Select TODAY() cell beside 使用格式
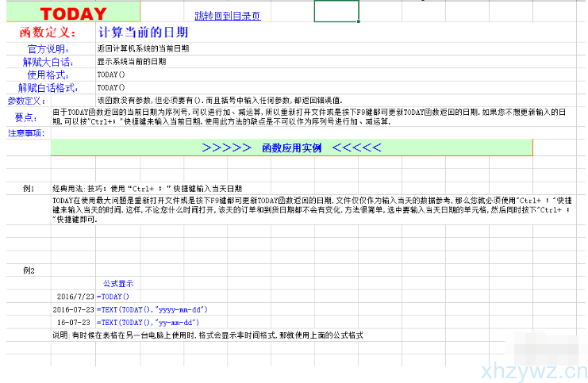Viewport: 588px width, 383px height. point(111,75)
